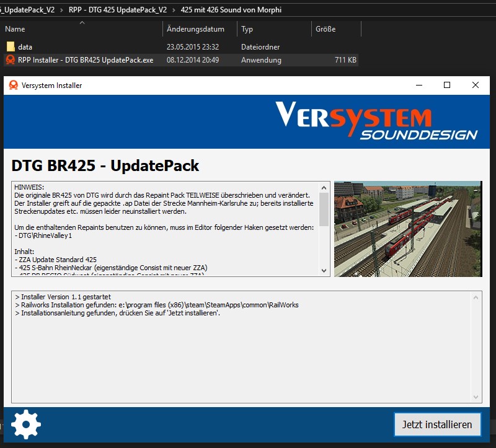Close the Versystem Installer window
Viewport: 496px width, 448px height.
pyautogui.click(x=475, y=85)
